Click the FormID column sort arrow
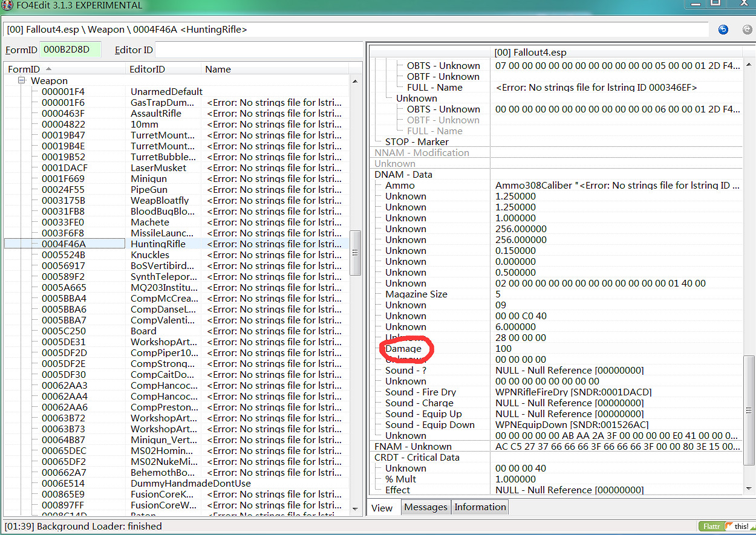756x535 pixels. pos(48,69)
